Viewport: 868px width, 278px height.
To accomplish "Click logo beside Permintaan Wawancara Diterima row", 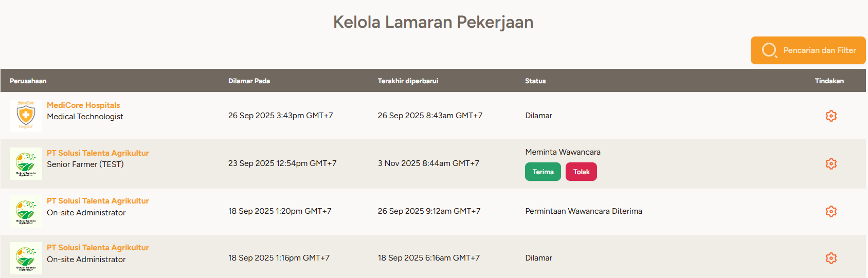I will pyautogui.click(x=26, y=211).
